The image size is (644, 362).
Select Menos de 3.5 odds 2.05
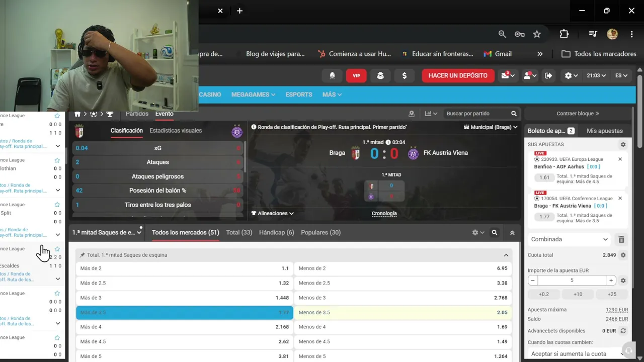pyautogui.click(x=403, y=312)
